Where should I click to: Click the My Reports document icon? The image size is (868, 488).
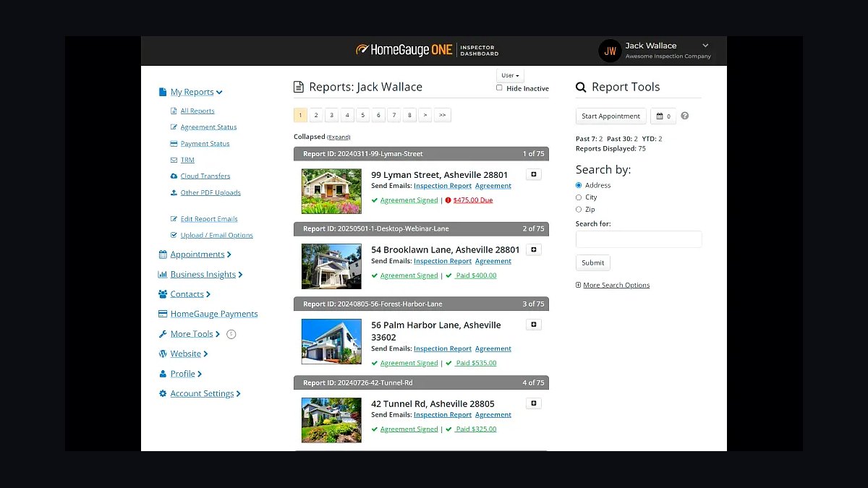163,92
